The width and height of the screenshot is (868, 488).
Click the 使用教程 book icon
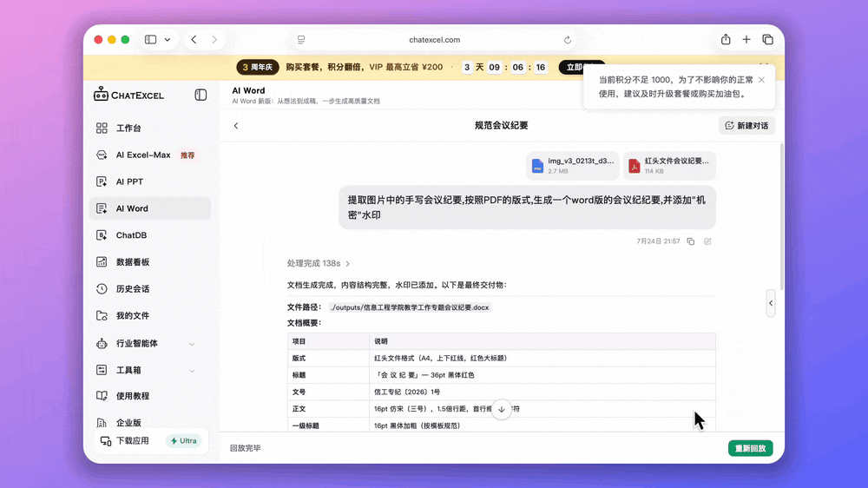click(102, 395)
